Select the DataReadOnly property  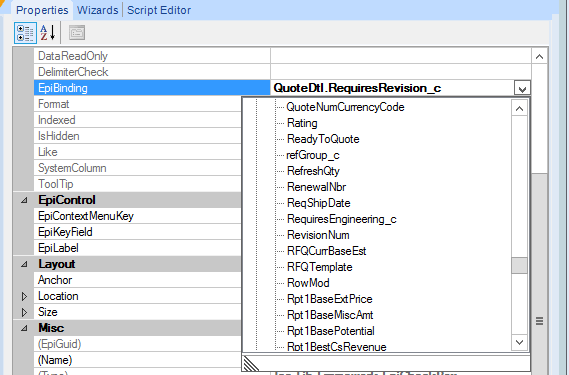152,56
